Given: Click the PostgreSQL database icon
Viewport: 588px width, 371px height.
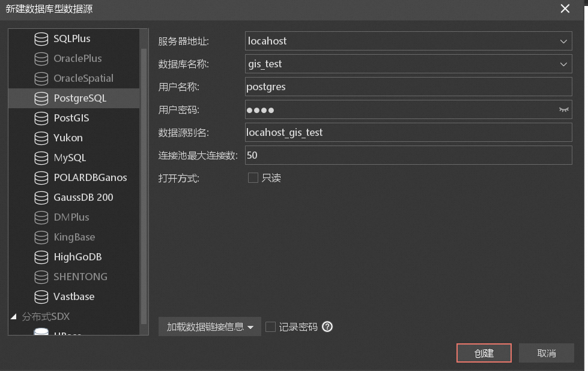Looking at the screenshot, I should point(41,99).
